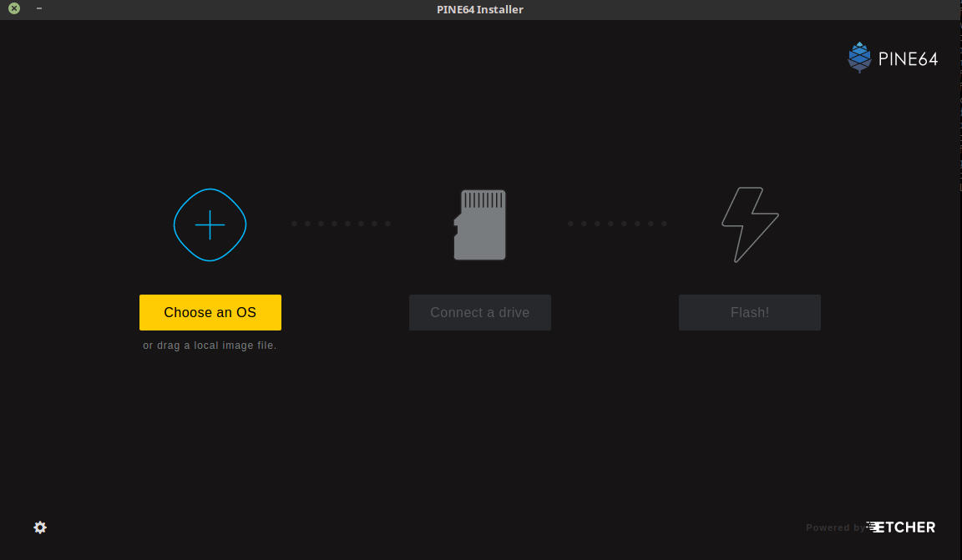Click the 'or drag a local image file' text
Screen dimensions: 962x560
click(210, 346)
